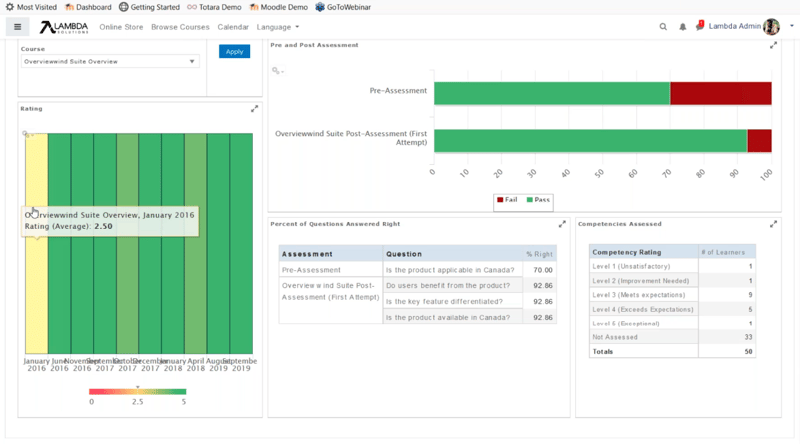Viewport: 800px width, 444px height.
Task: Expand Percent of Questions Answered Right panel
Action: 562,224
